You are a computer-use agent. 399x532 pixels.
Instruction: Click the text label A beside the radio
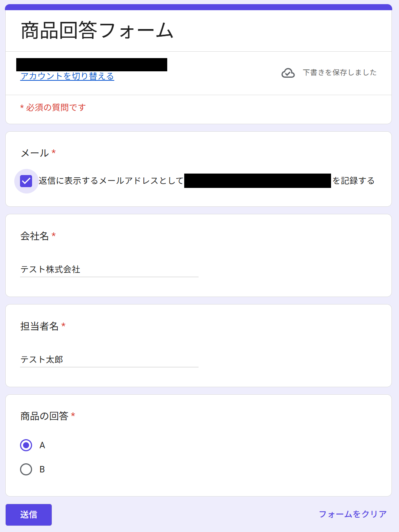point(42,445)
